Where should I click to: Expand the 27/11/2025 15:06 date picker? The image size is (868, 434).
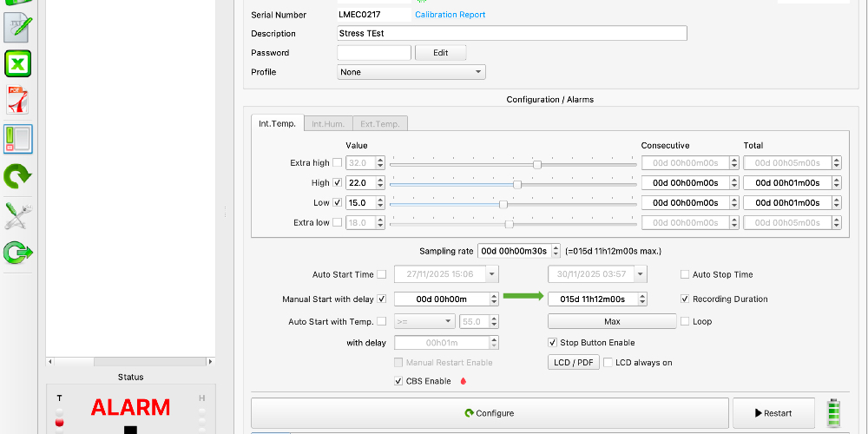(x=492, y=274)
